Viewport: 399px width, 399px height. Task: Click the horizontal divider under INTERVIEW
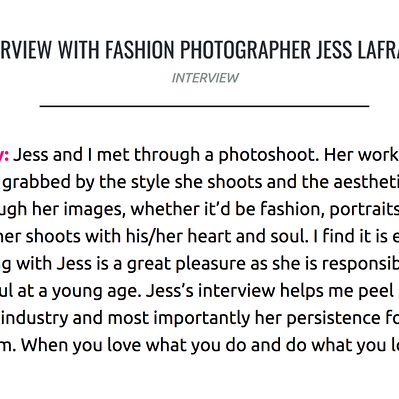204,106
